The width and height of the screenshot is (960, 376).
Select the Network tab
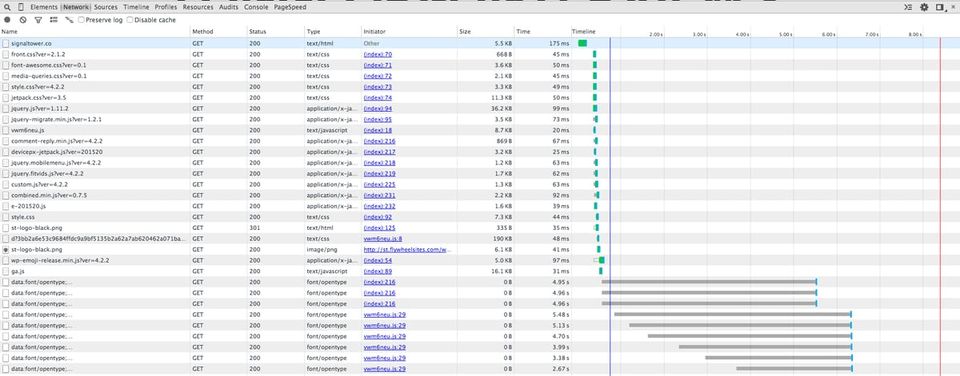point(75,7)
